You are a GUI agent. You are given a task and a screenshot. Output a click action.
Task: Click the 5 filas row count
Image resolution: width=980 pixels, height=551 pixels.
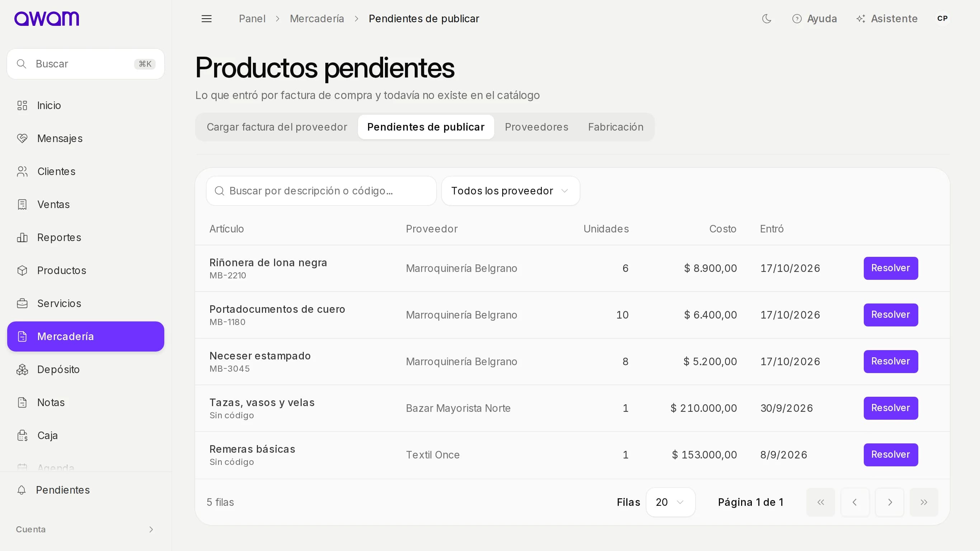click(220, 502)
